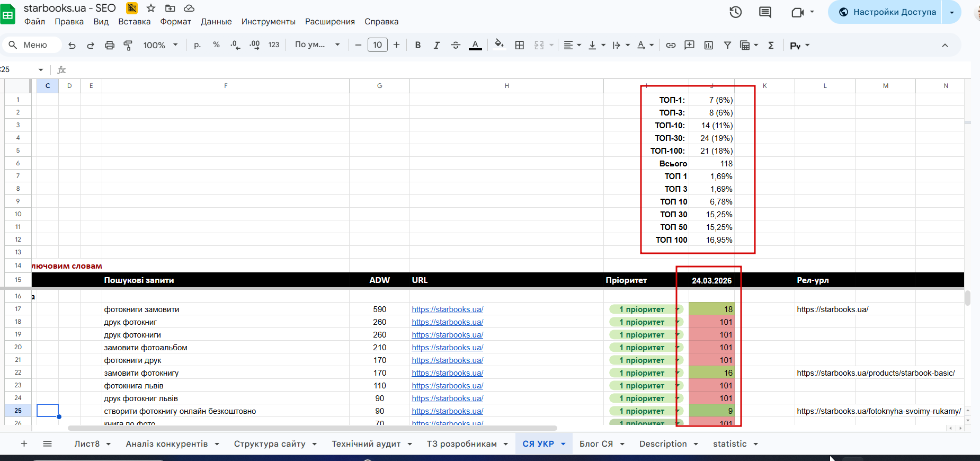
Task: Open the Данные menu
Action: click(216, 22)
